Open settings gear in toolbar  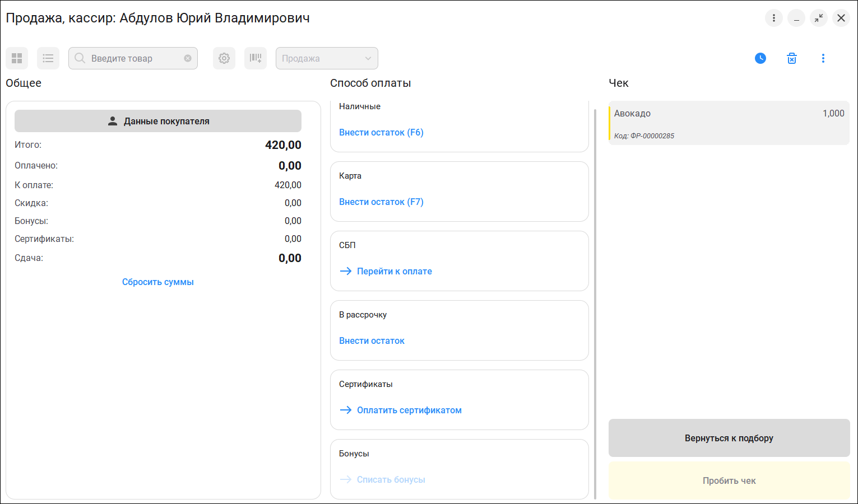coord(224,58)
